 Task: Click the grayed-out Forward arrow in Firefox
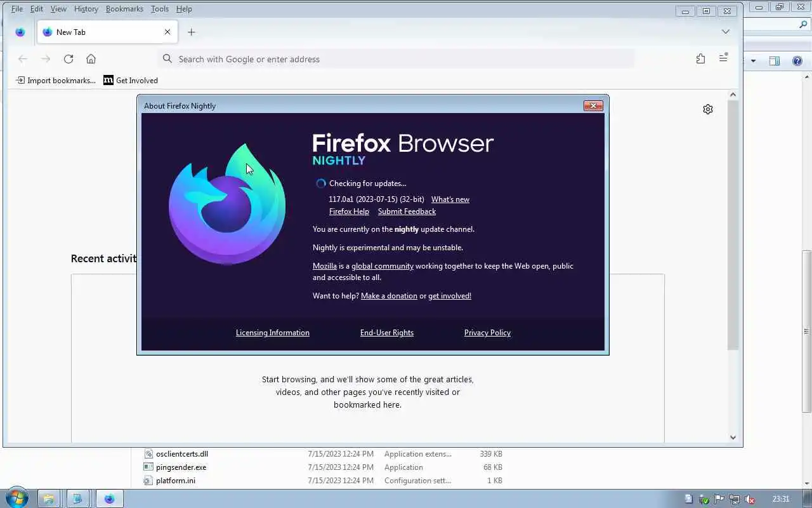coord(46,59)
